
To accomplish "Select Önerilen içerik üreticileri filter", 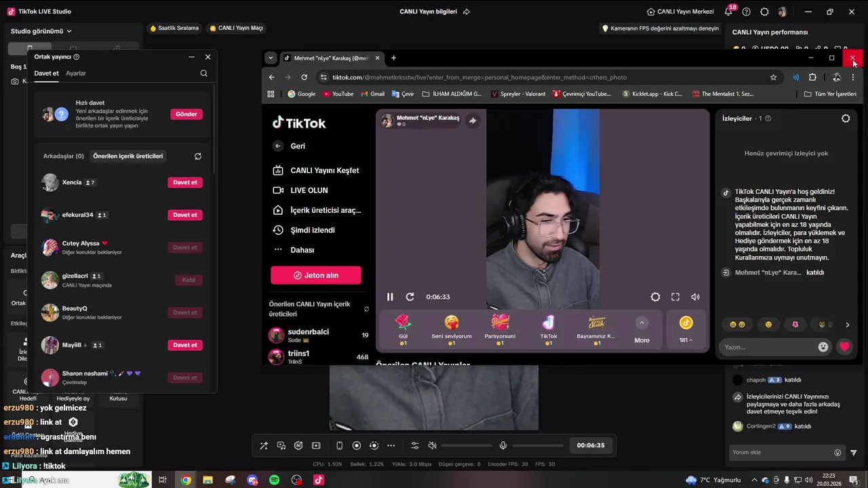I will pos(128,156).
